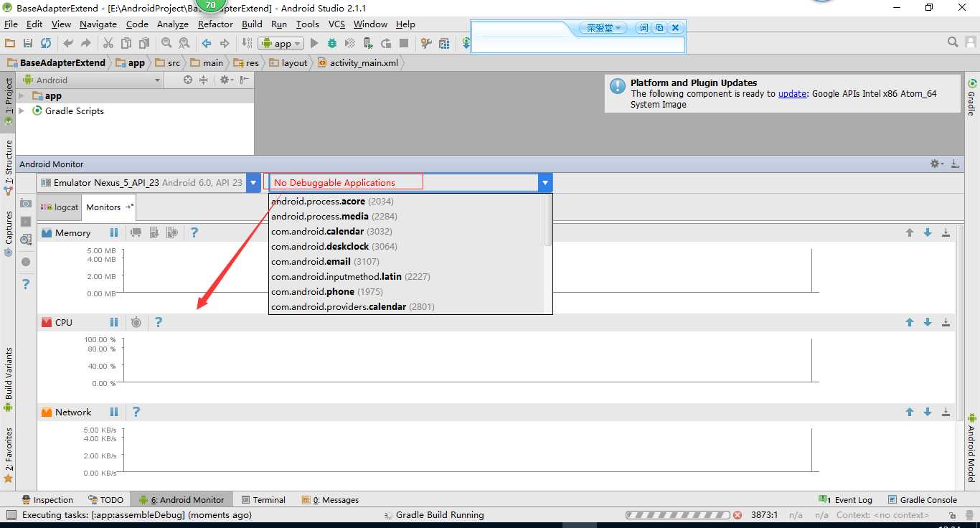The width and height of the screenshot is (980, 528).
Task: Open Project panel gear settings dropdown
Action: click(226, 80)
